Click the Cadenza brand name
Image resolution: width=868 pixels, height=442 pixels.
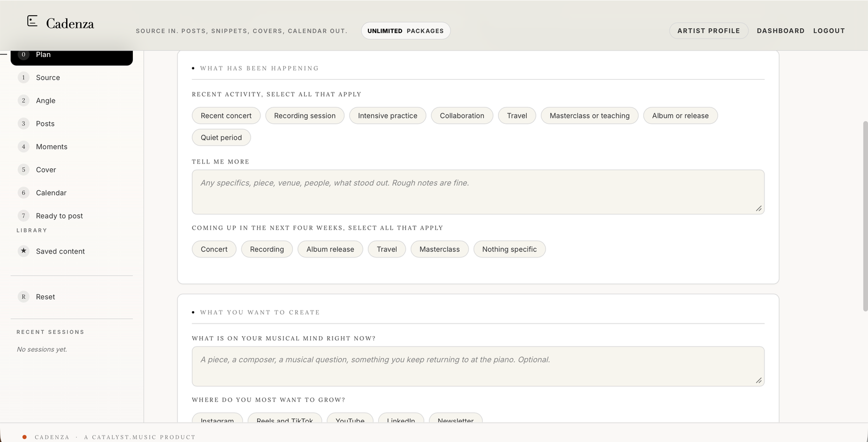pyautogui.click(x=70, y=23)
